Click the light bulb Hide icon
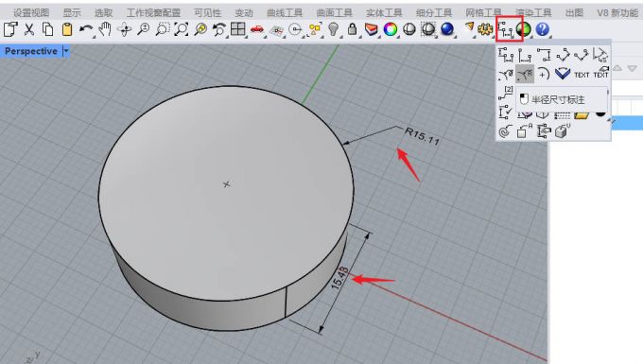Image resolution: width=643 pixels, height=364 pixels. click(334, 29)
